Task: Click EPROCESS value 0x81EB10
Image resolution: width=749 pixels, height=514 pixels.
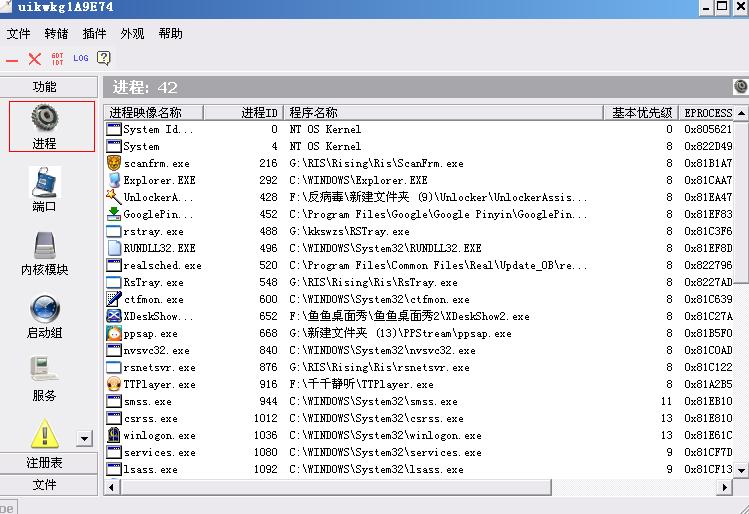Action: [708, 401]
